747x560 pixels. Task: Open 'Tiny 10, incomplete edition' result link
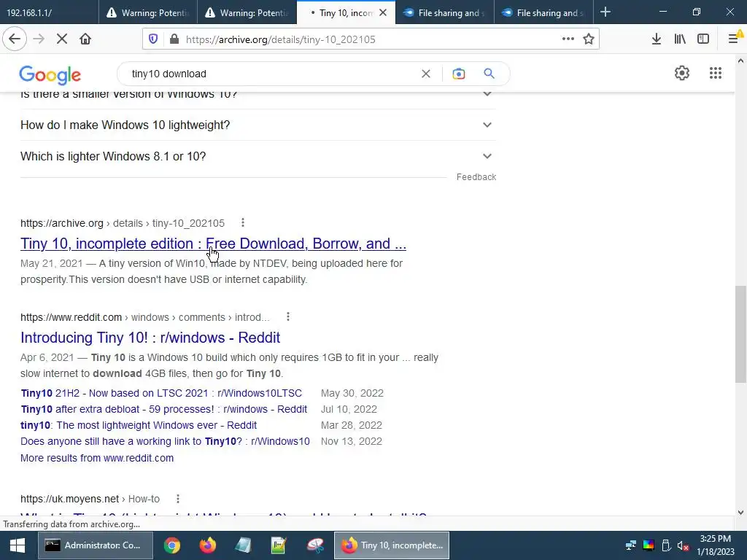[x=213, y=244]
